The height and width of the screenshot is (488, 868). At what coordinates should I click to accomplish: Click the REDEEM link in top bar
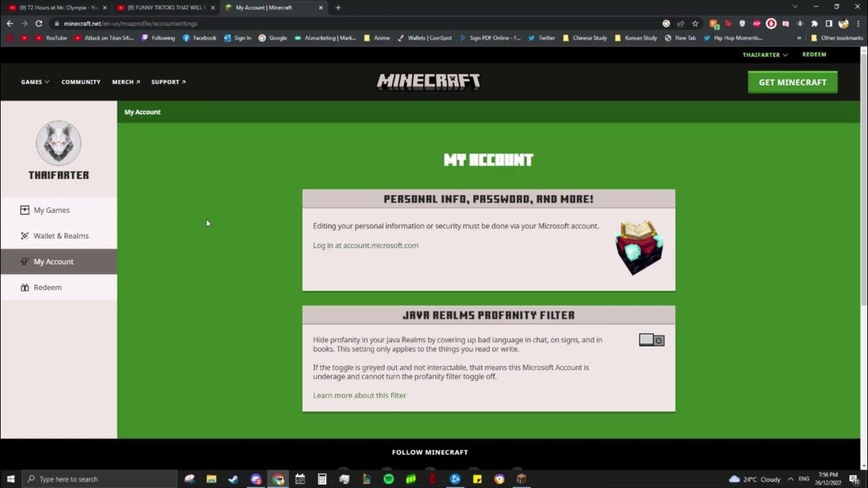point(814,55)
